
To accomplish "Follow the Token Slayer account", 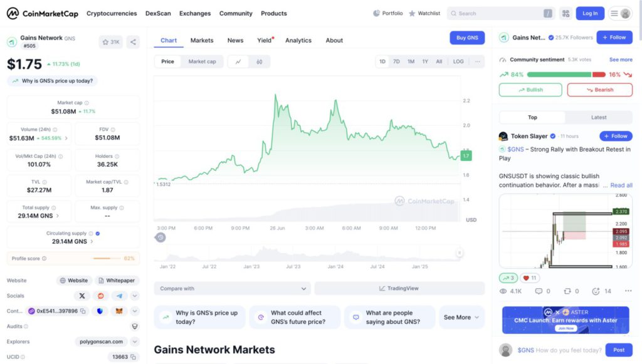I will (x=615, y=136).
